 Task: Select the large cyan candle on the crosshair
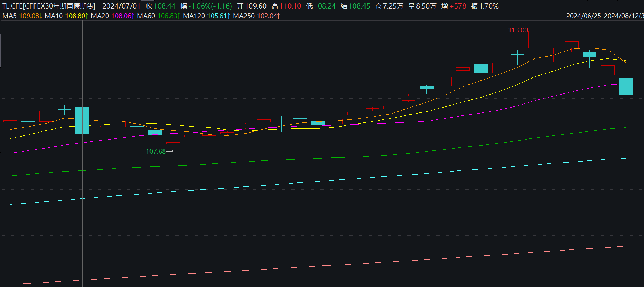[x=82, y=120]
